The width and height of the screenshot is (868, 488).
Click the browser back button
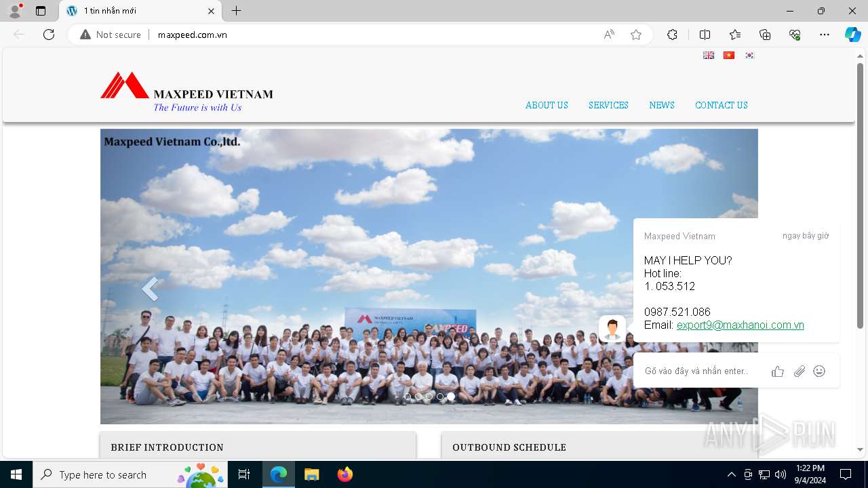19,35
